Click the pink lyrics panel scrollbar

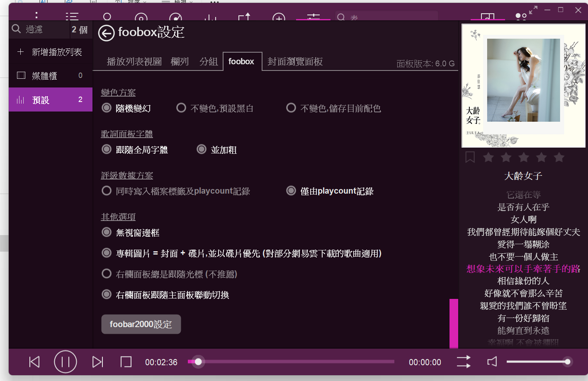454,323
